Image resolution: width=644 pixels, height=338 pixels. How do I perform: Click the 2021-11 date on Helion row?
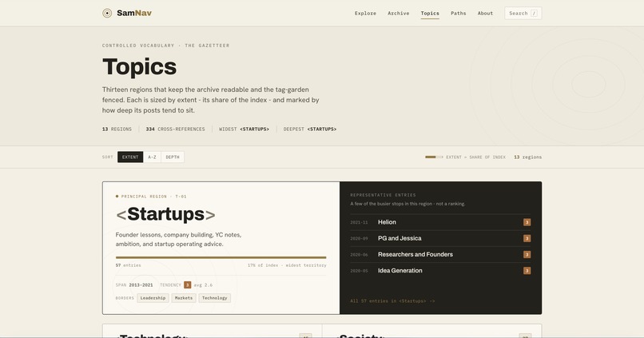tap(359, 222)
